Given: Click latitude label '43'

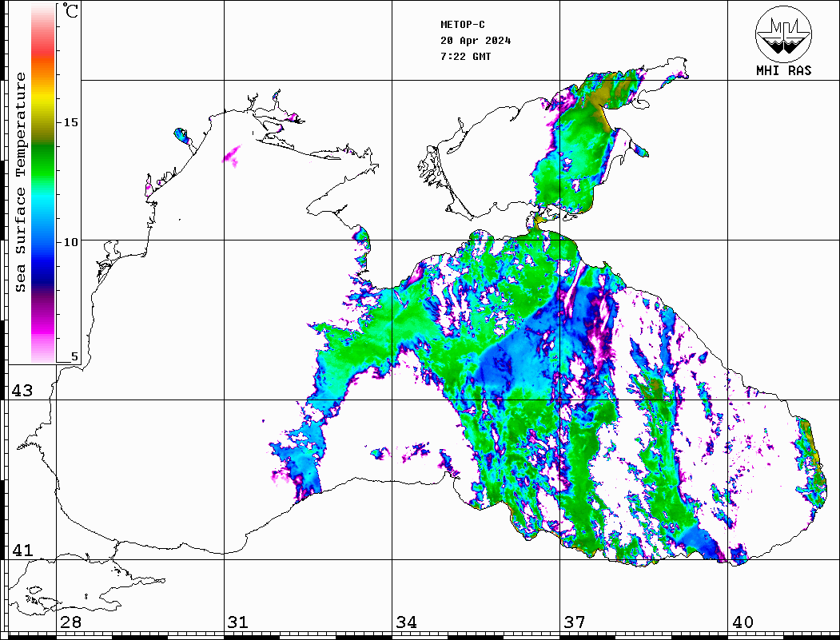Looking at the screenshot, I should tap(22, 391).
